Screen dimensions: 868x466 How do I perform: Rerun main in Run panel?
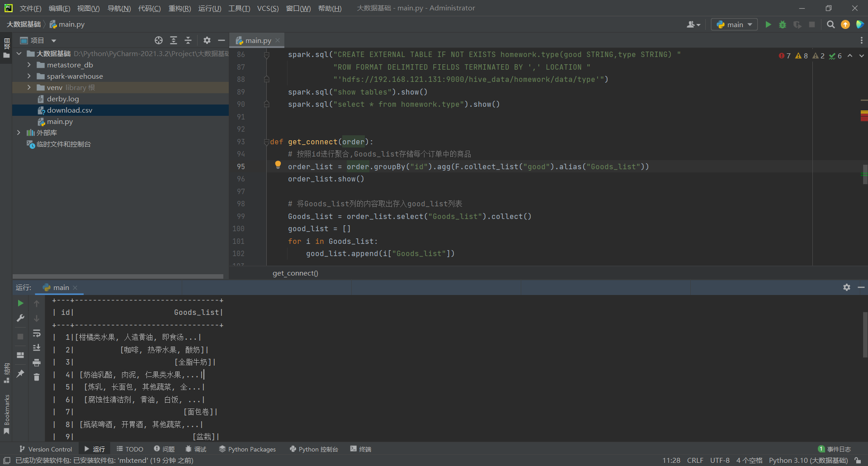point(20,303)
